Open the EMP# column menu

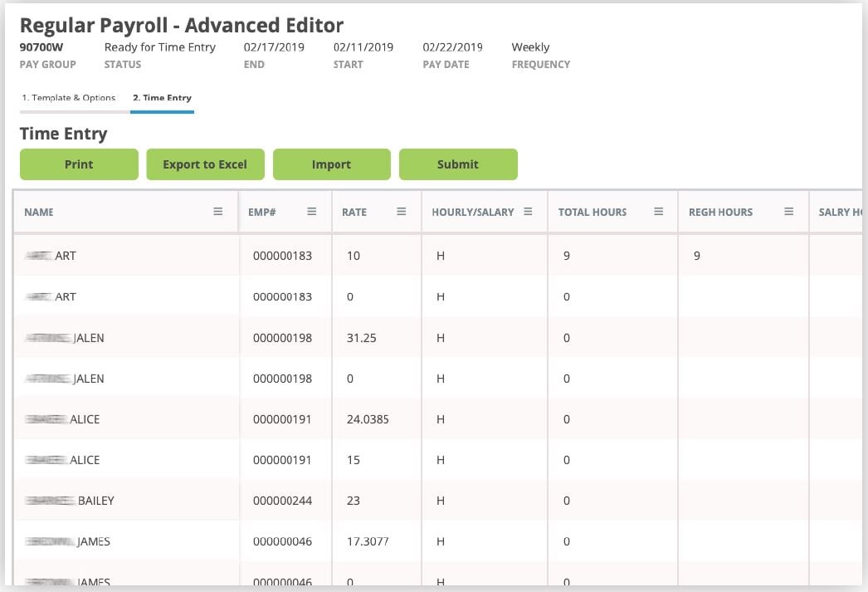coord(313,212)
